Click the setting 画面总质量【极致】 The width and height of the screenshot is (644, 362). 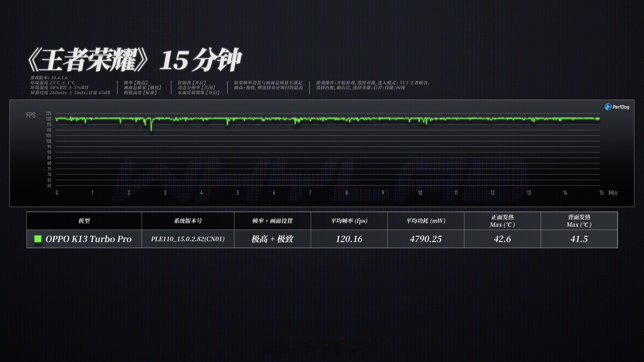[143, 87]
